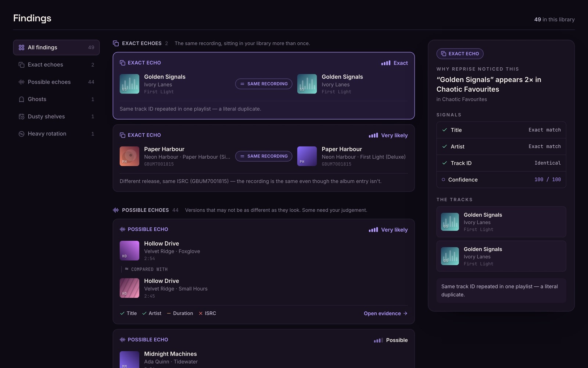The height and width of the screenshot is (368, 588).
Task: Click the Artist signal checkmark in detail panel
Action: 445,146
